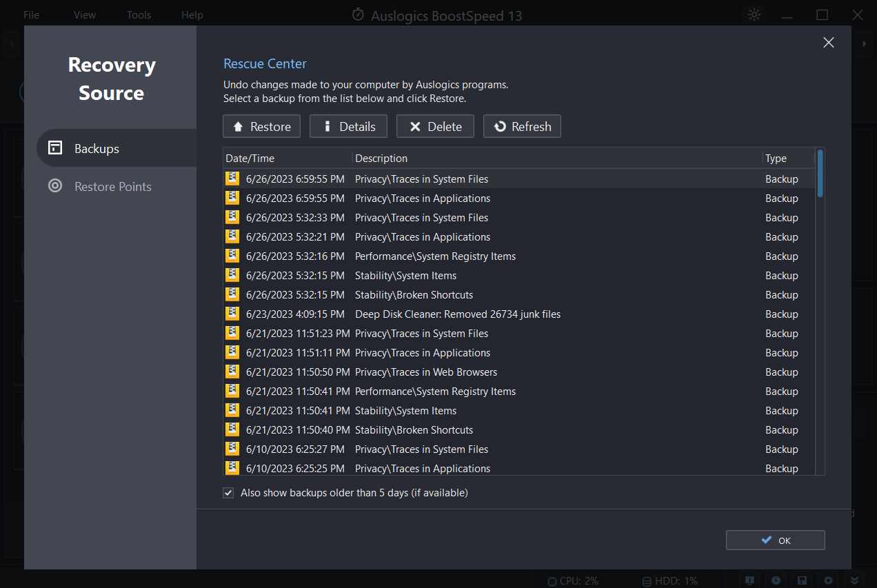
Task: Sort by the Description column header
Action: coord(557,159)
